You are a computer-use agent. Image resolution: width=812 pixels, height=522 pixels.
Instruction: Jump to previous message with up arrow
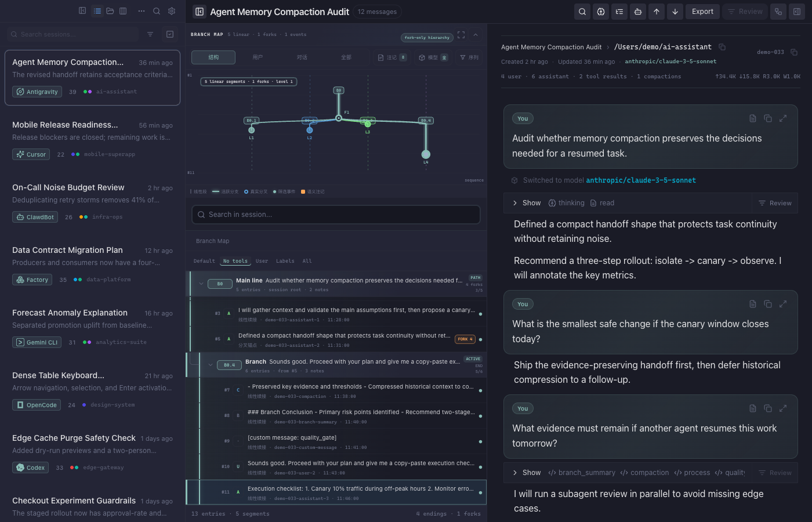(657, 12)
